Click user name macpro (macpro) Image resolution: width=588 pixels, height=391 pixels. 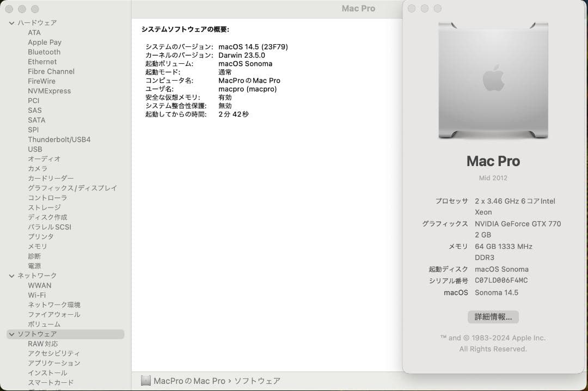click(x=248, y=89)
